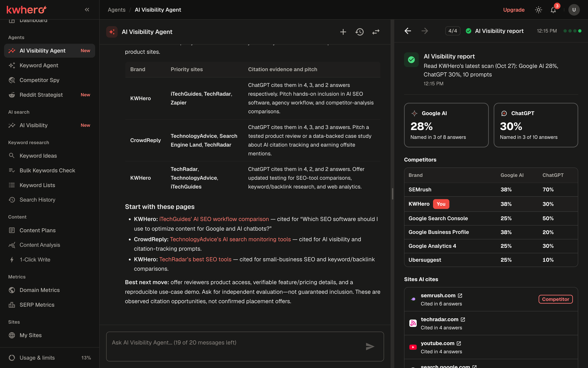The width and height of the screenshot is (588, 368).
Task: Open Keyword Ideas
Action: pos(50,156)
